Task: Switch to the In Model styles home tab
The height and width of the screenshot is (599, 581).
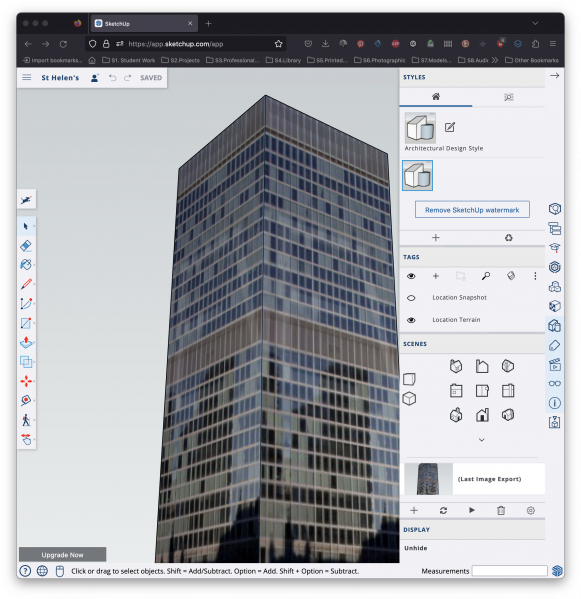Action: pyautogui.click(x=436, y=97)
